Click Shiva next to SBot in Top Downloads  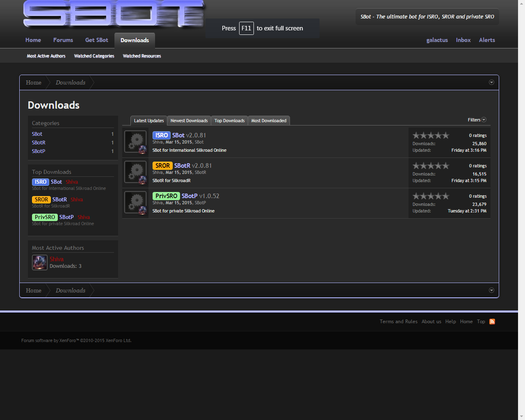click(x=72, y=182)
